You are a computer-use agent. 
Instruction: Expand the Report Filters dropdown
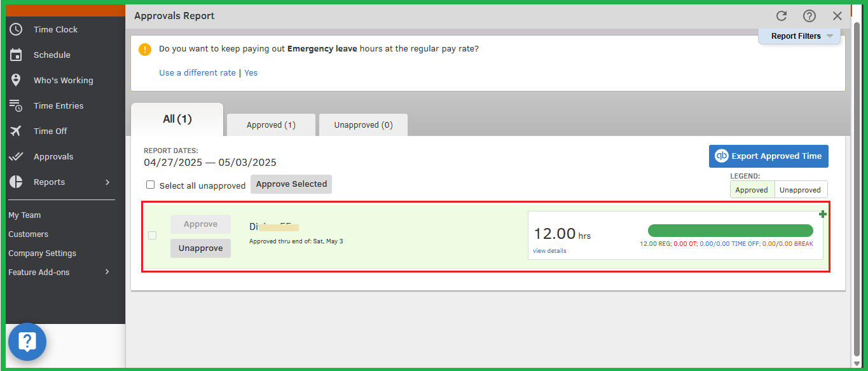point(799,36)
